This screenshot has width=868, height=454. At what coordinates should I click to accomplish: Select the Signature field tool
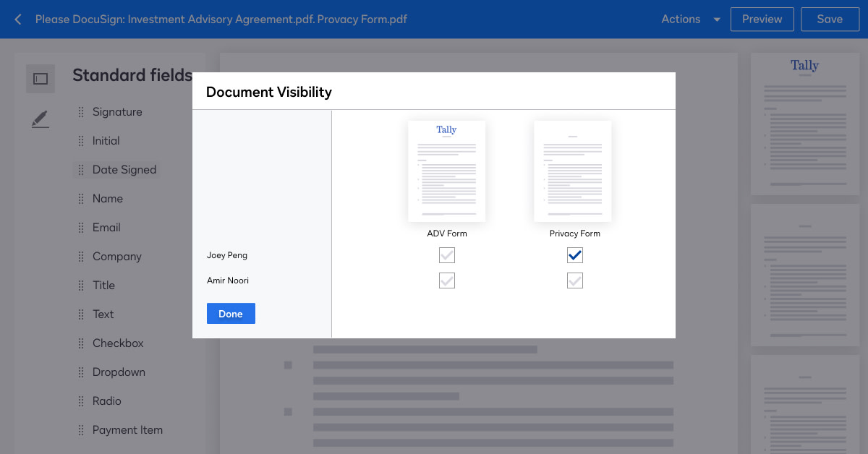pyautogui.click(x=116, y=111)
